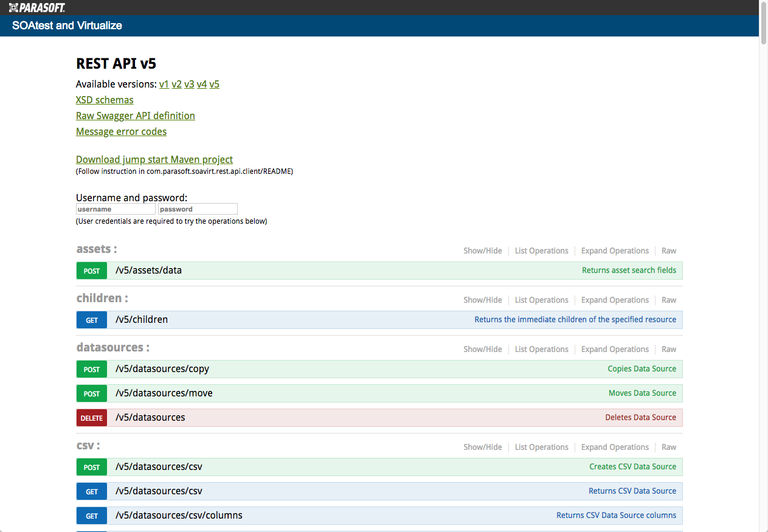
Task: Open Raw view for datasources section
Action: pyautogui.click(x=669, y=350)
